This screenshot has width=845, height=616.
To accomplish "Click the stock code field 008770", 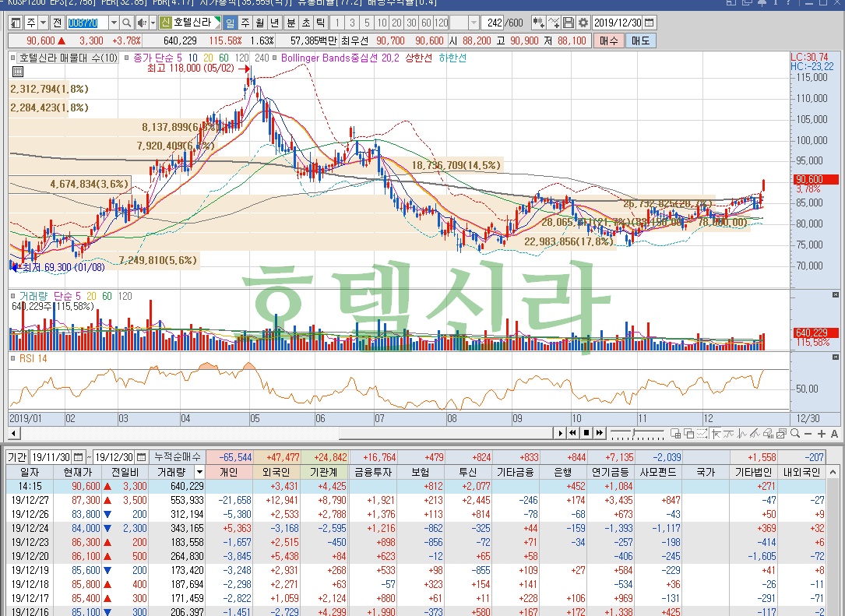I will point(87,23).
